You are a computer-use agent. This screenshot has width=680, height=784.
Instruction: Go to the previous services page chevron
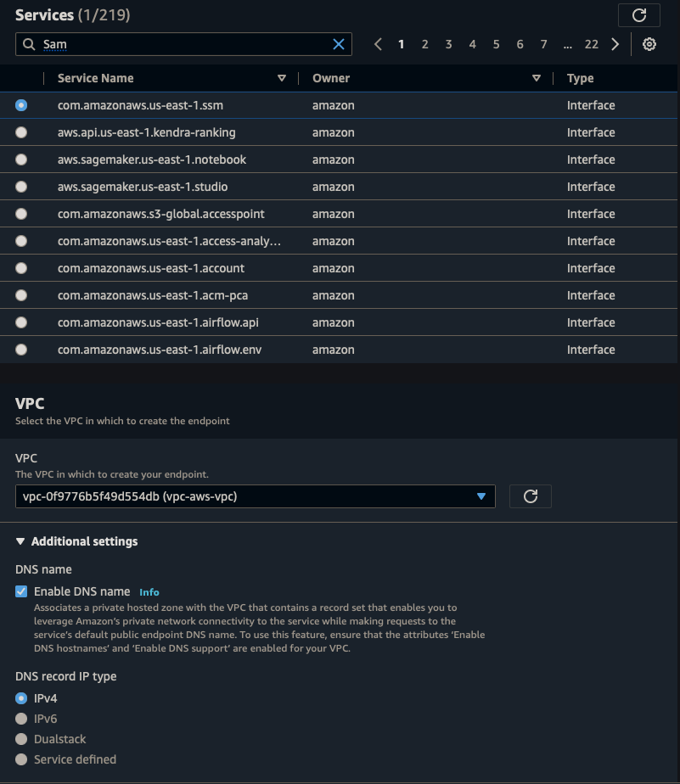click(378, 43)
